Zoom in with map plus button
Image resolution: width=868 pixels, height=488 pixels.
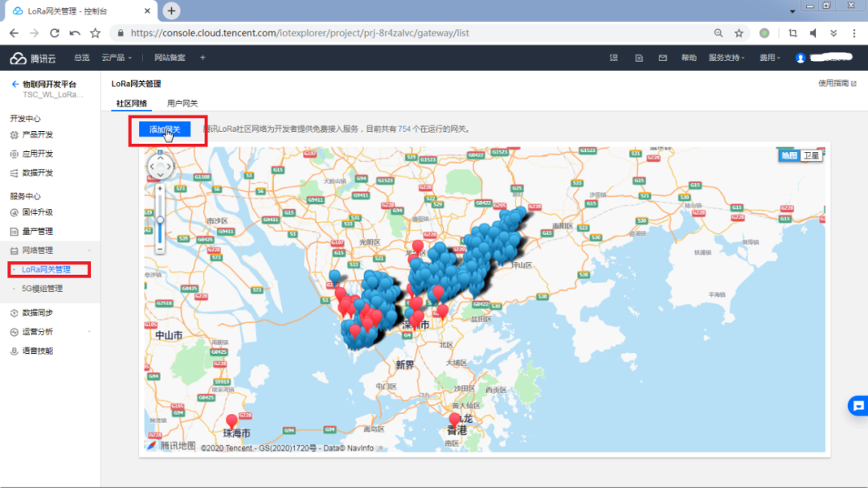[x=160, y=189]
